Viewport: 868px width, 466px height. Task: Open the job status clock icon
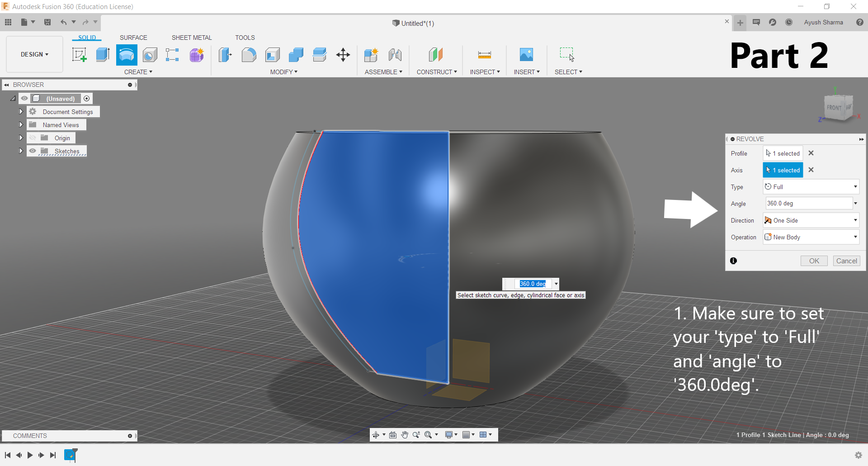click(789, 22)
